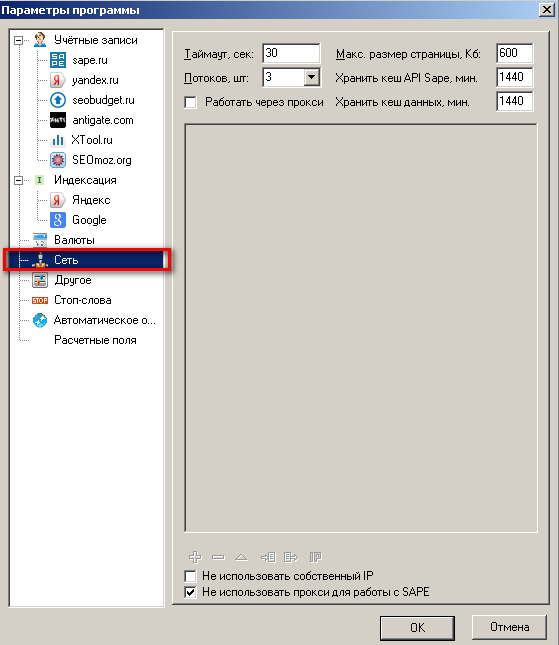Screen dimensions: 559x645
Task: Select the sape.ru text label
Action: click(90, 60)
